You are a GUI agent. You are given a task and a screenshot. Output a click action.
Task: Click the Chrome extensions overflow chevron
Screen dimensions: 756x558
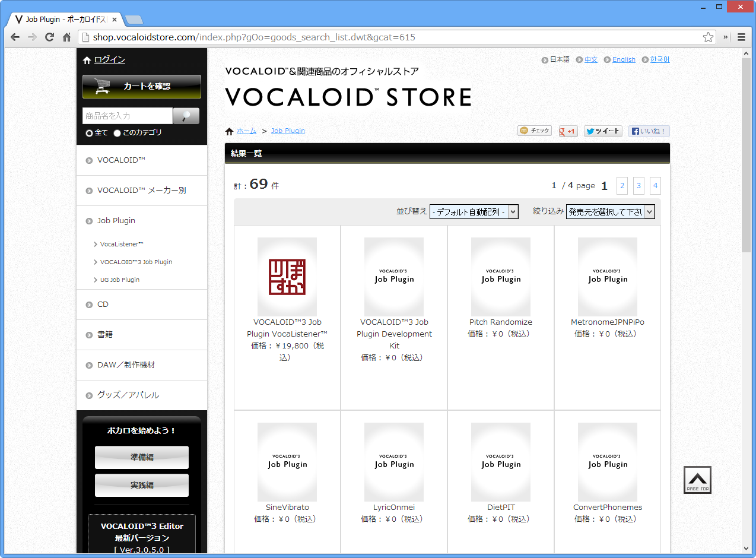tap(725, 37)
